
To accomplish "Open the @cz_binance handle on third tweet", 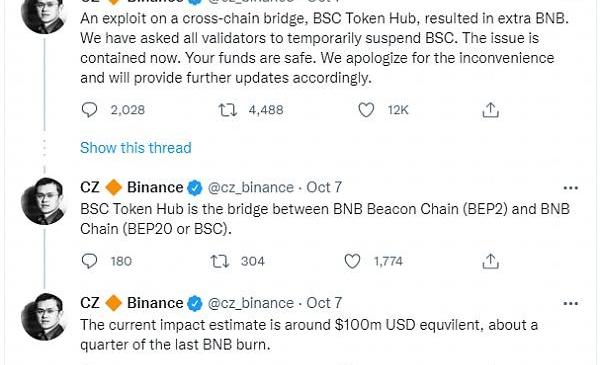I will click(x=251, y=303).
